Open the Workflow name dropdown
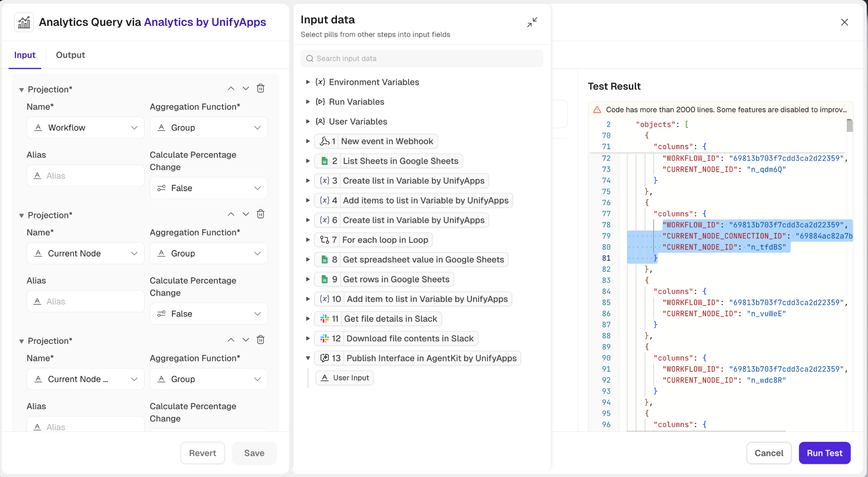This screenshot has height=477, width=868. [x=86, y=128]
